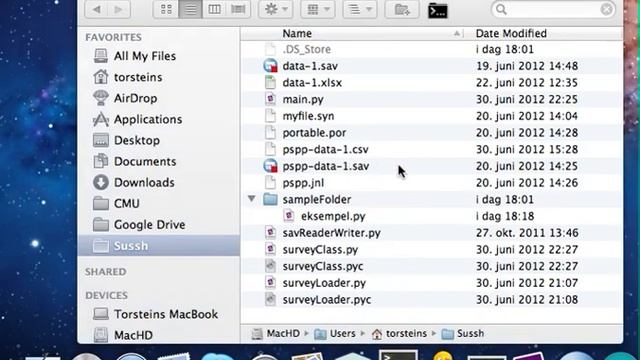Image resolution: width=640 pixels, height=360 pixels.
Task: Collapse the sampleFolder disclosure triangle
Action: [251, 199]
